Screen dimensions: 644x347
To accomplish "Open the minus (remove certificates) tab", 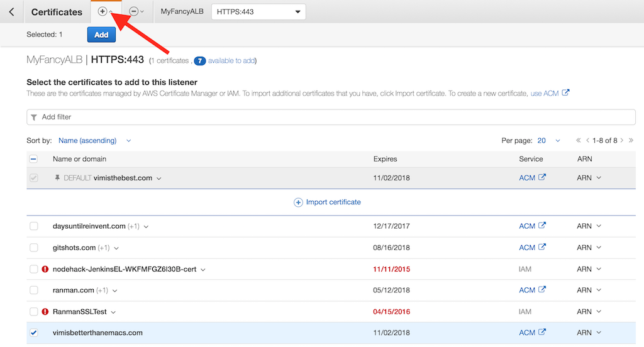I will click(136, 11).
